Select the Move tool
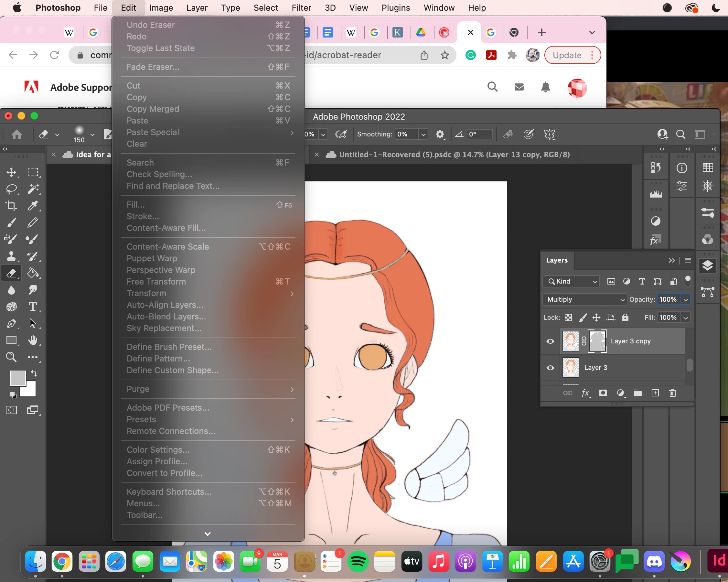This screenshot has height=582, width=728. 11,172
